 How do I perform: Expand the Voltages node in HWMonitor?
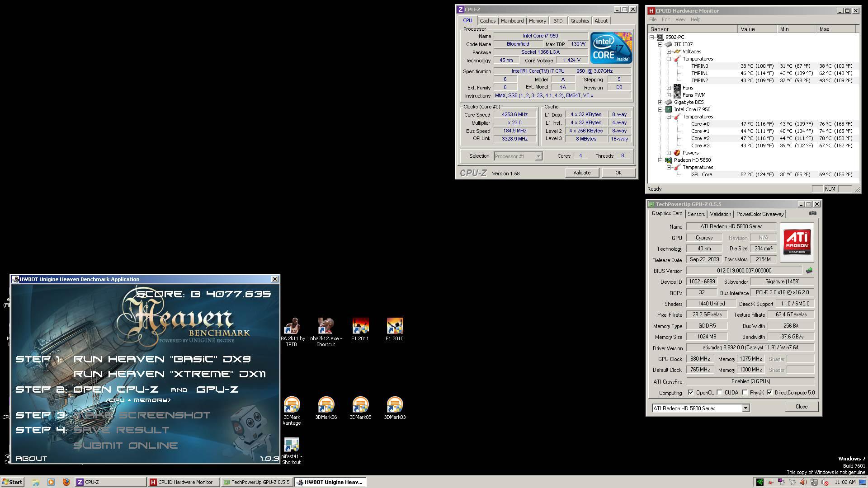coord(669,52)
